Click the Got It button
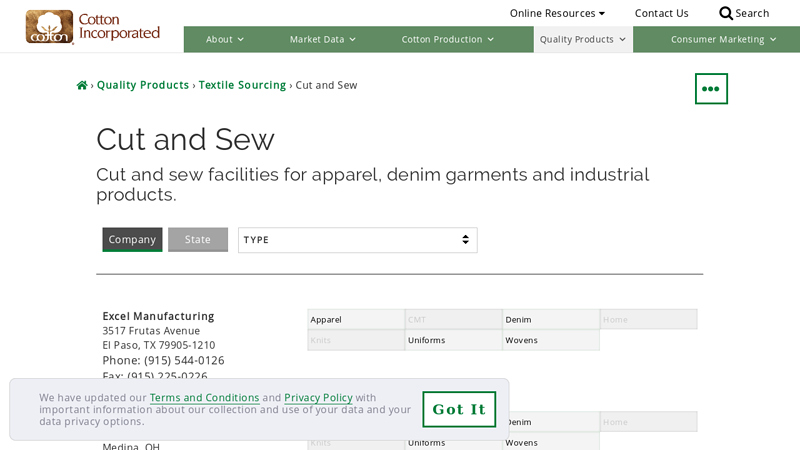Image resolution: width=800 pixels, height=450 pixels. point(459,409)
